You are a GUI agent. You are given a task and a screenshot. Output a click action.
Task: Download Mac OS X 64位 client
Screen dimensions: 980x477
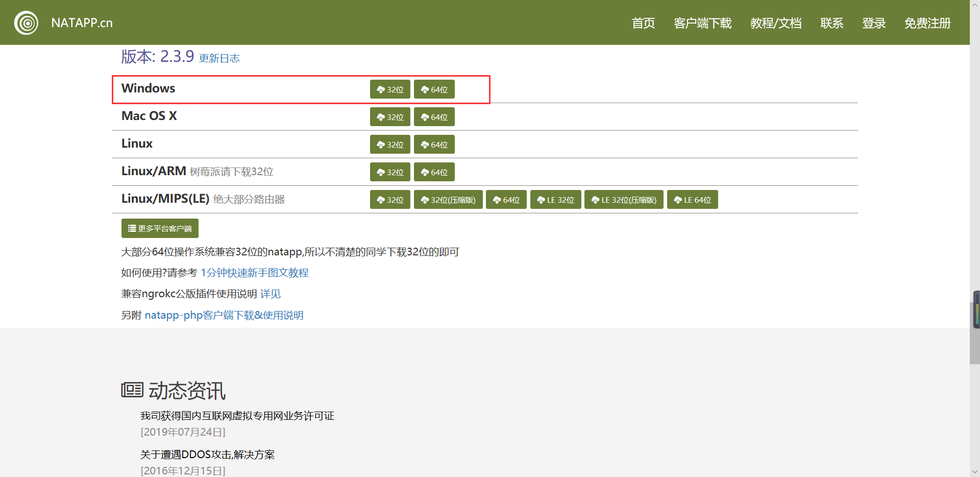click(x=434, y=117)
